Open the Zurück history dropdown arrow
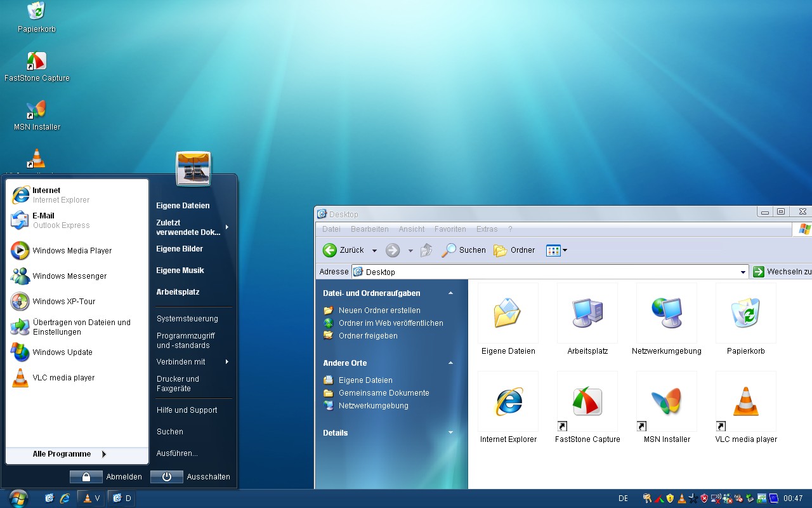 374,251
